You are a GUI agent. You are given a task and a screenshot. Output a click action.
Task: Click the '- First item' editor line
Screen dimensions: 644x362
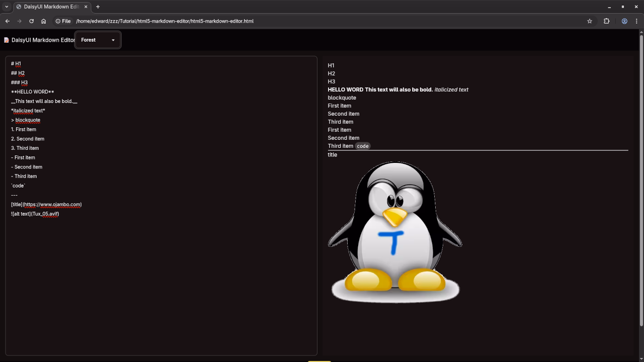pyautogui.click(x=23, y=157)
